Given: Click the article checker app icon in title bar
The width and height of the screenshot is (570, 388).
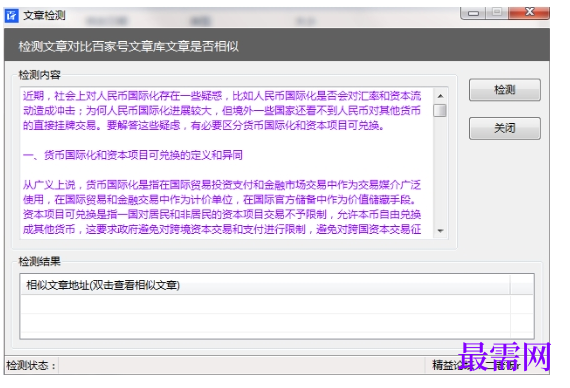Looking at the screenshot, I should 12,15.
